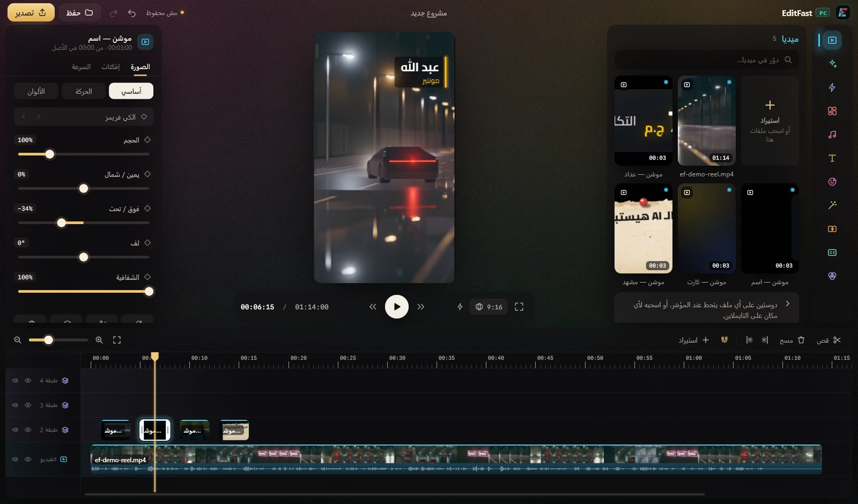
Task: Open the Text tool in the sidebar
Action: point(832,158)
